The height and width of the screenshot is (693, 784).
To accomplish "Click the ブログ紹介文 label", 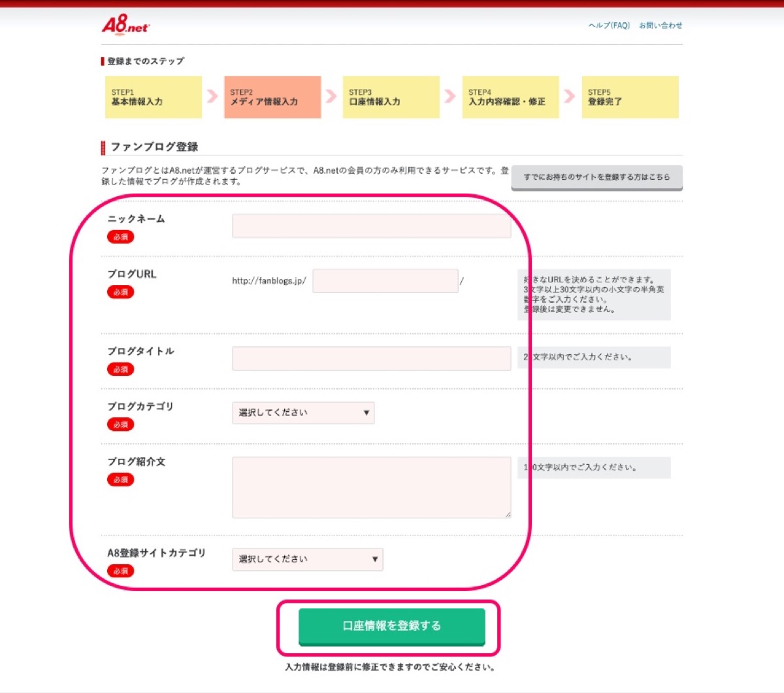I will pos(137,462).
